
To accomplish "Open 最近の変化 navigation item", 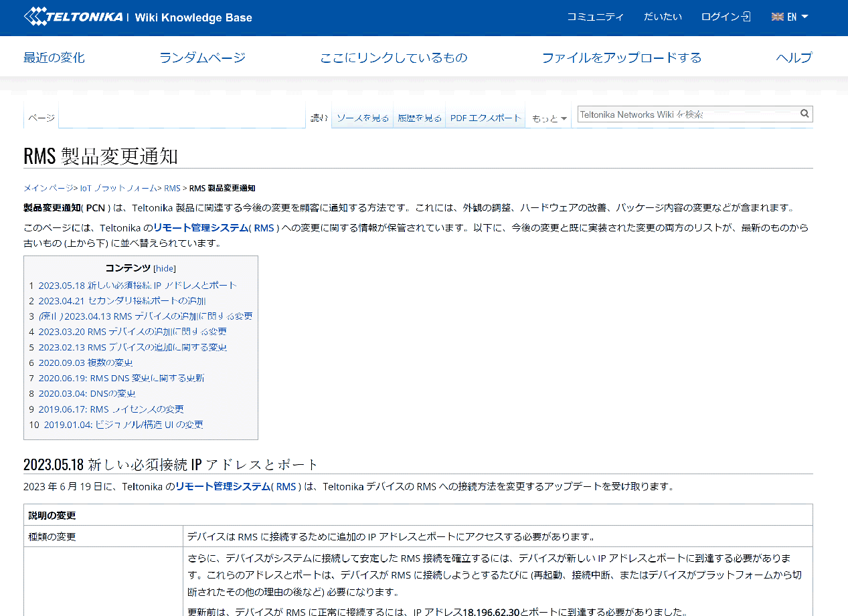I will 54,58.
